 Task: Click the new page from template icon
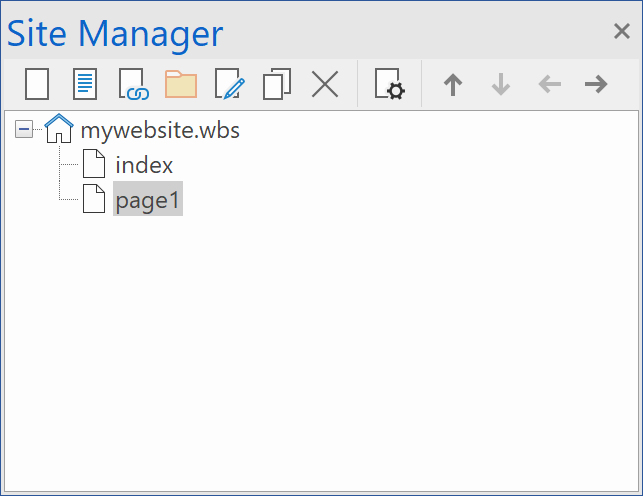(x=84, y=84)
